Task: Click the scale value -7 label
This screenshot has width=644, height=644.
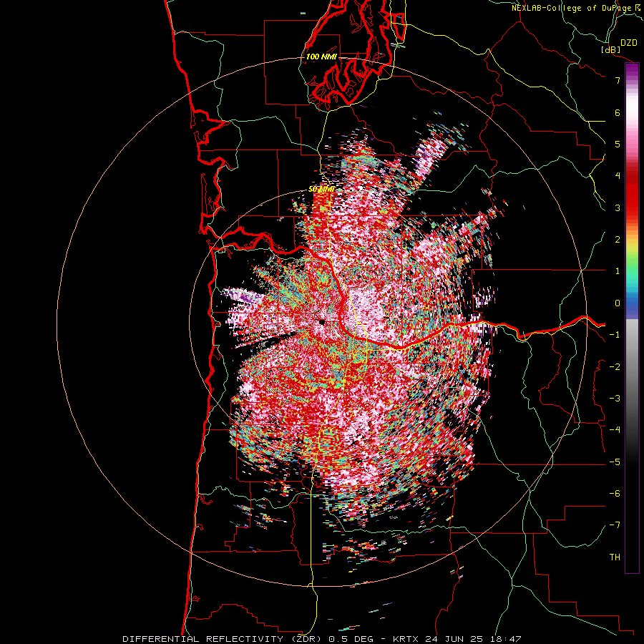Action: pos(615,525)
